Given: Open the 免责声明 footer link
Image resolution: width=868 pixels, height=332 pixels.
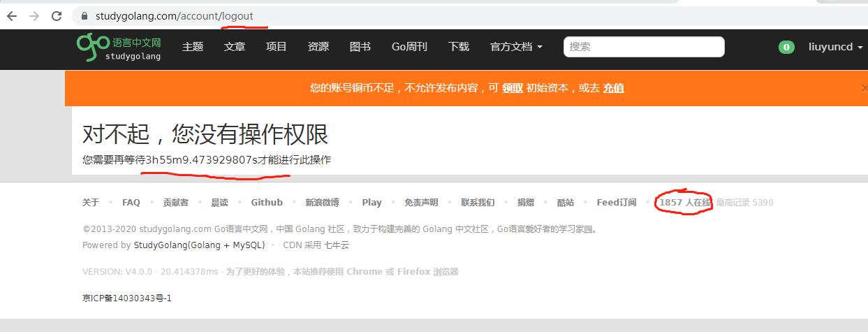Looking at the screenshot, I should coord(421,203).
